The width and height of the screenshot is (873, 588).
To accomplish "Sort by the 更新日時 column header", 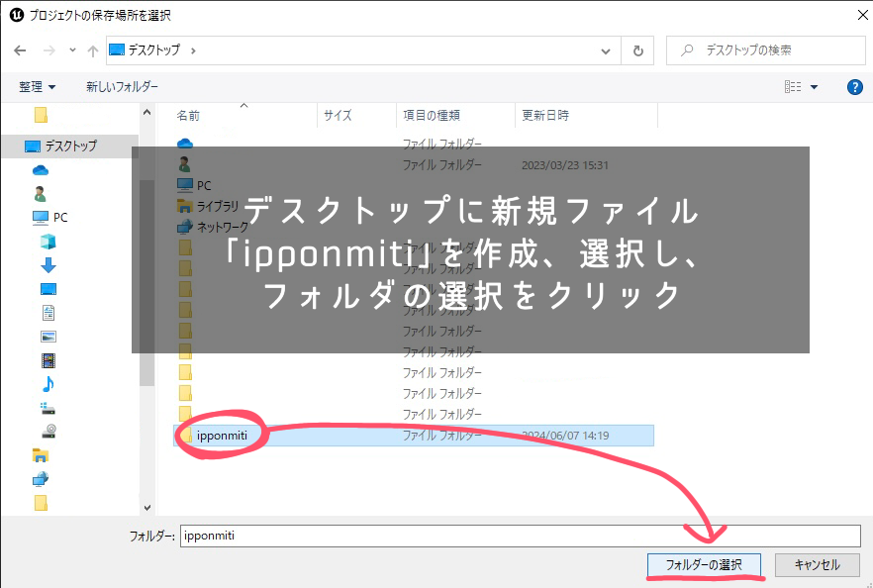I will [545, 116].
